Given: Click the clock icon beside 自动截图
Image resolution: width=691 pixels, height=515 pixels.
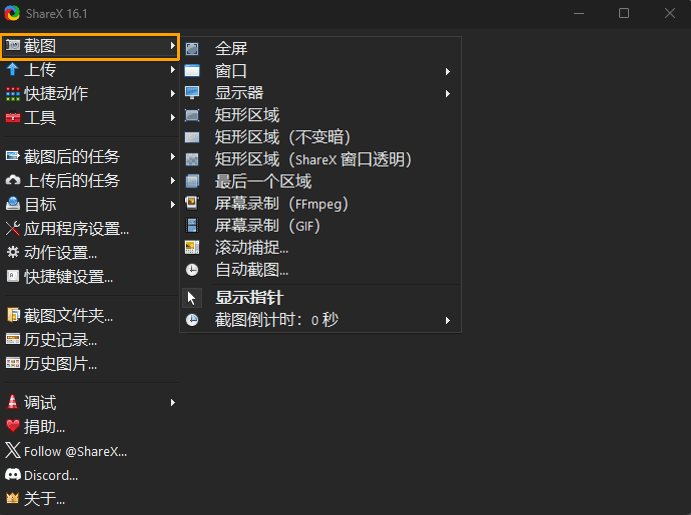Looking at the screenshot, I should point(192,270).
